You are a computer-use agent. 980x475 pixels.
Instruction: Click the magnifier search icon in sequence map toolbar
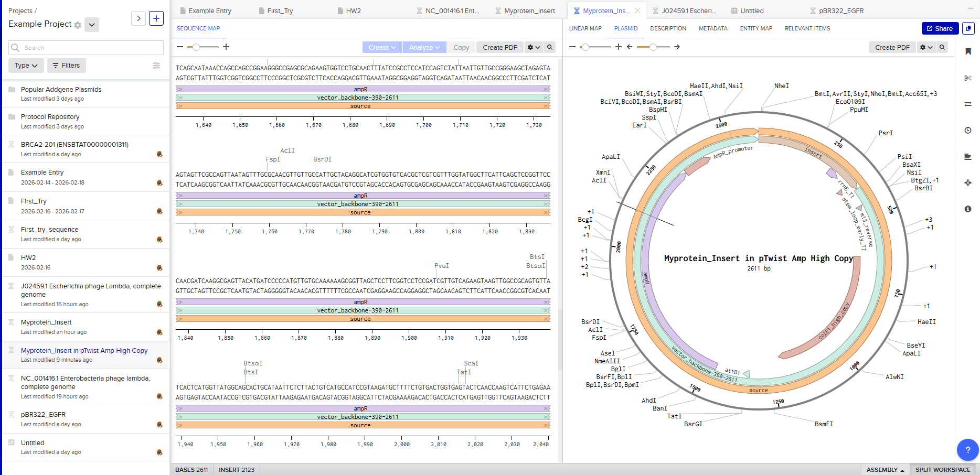tap(550, 47)
